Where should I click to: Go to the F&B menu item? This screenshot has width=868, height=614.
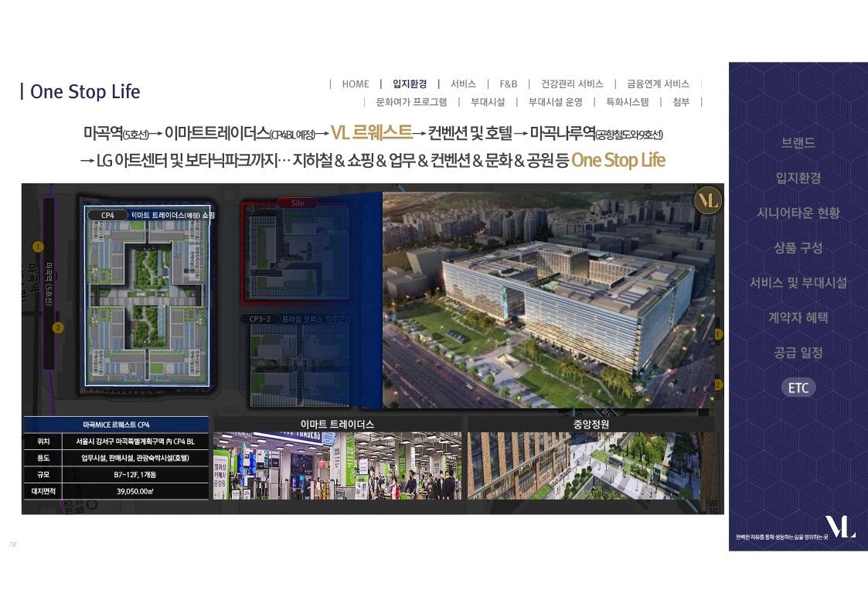(x=508, y=84)
